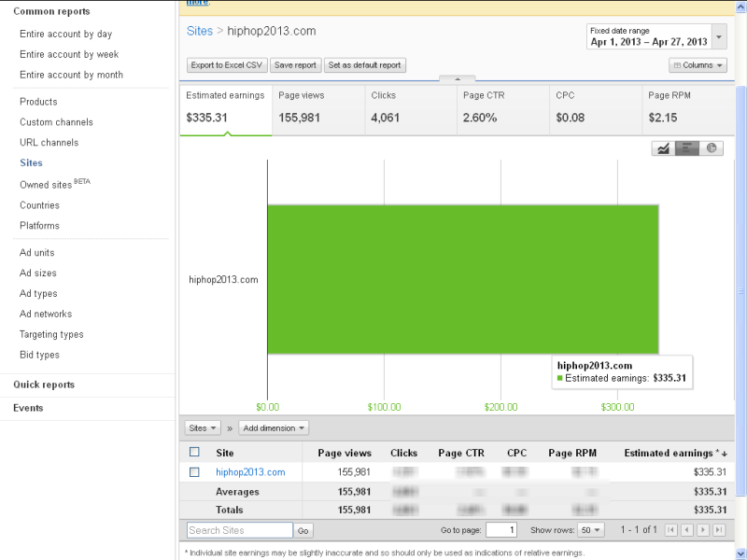Collapse the report header with the up arrow
The image size is (747, 560).
coord(458,78)
